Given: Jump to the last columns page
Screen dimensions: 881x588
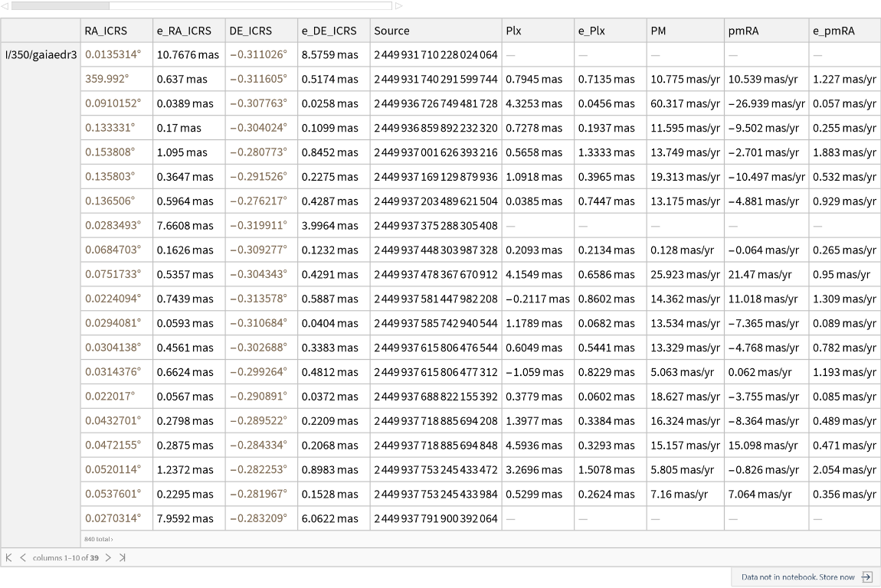Looking at the screenshot, I should [122, 557].
